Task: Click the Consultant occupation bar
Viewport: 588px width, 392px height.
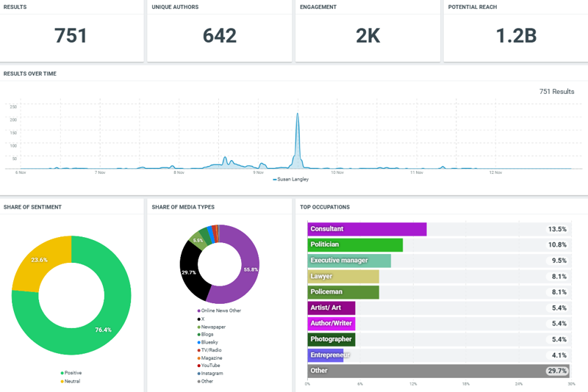Action: pos(367,229)
